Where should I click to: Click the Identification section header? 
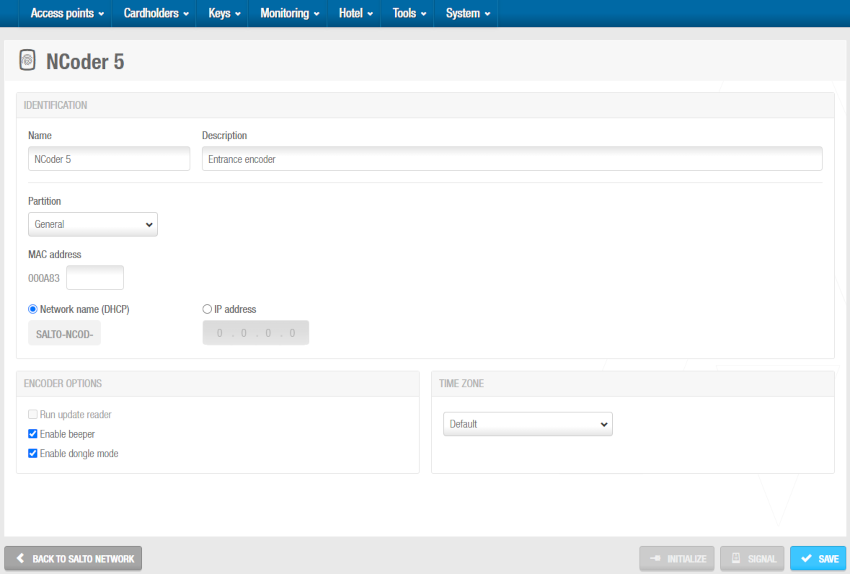tap(55, 105)
